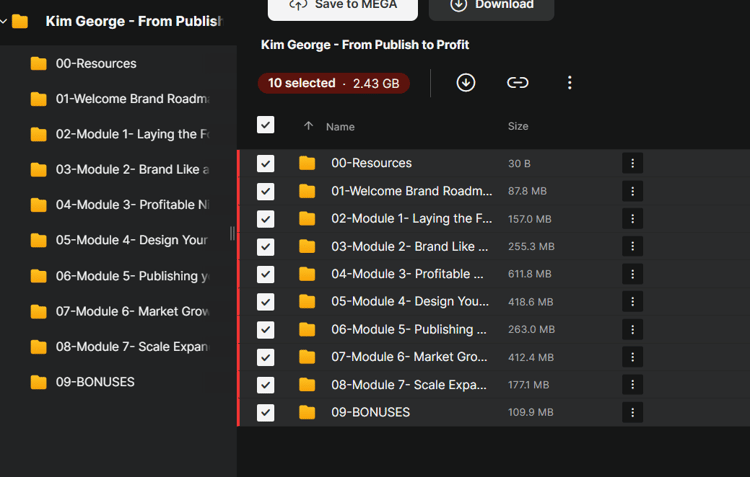Uncheck the 06-Module 5 checkbox
Viewport: 750px width, 477px height.
point(265,330)
